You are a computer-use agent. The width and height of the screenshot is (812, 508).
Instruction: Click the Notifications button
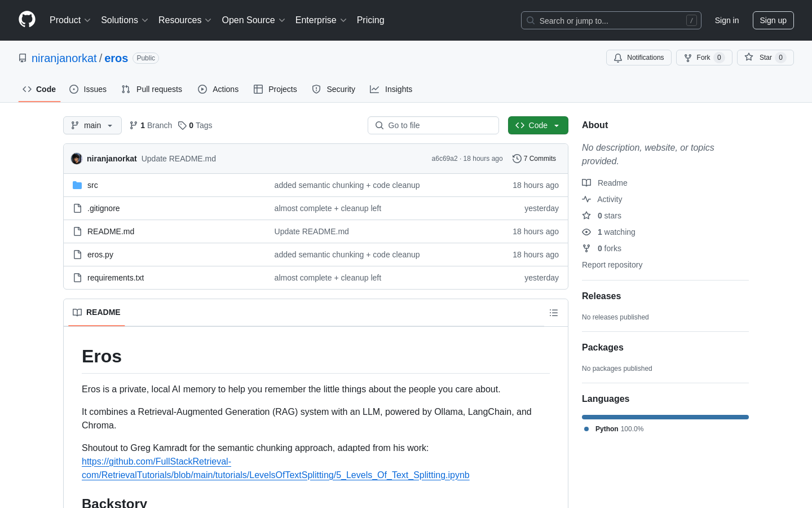click(639, 58)
